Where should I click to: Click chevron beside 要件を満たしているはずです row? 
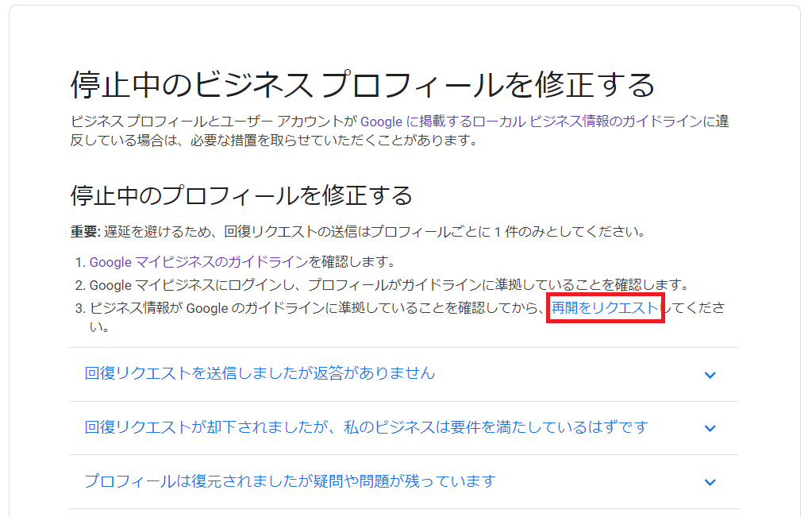point(710,428)
